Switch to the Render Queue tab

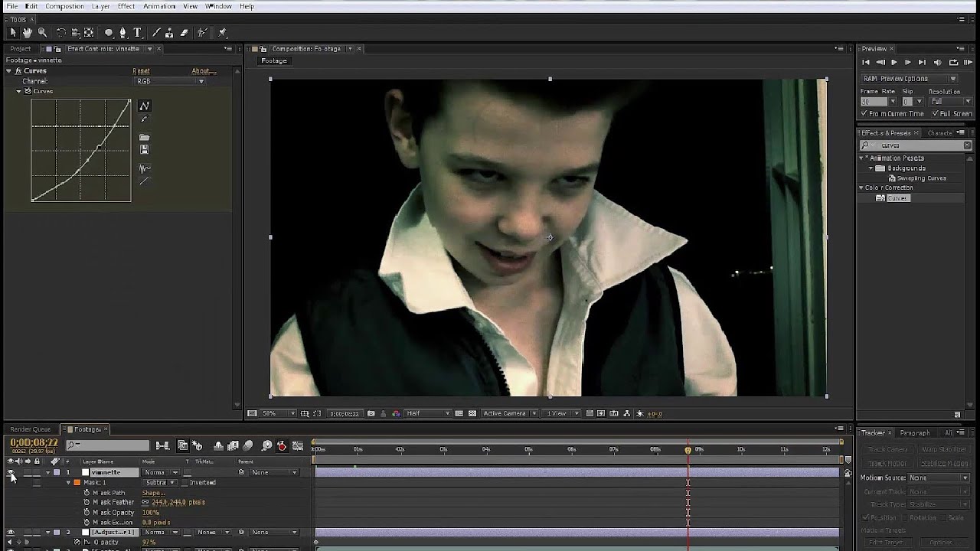point(31,429)
